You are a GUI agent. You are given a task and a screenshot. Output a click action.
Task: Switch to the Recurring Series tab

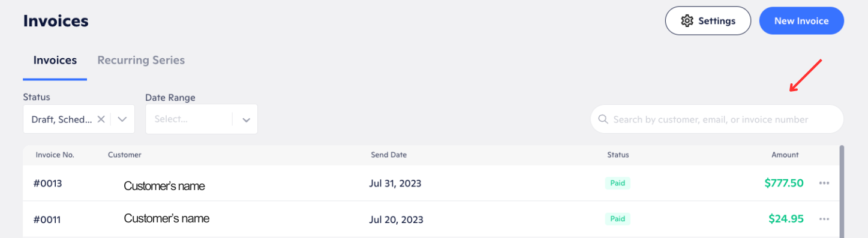point(141,60)
